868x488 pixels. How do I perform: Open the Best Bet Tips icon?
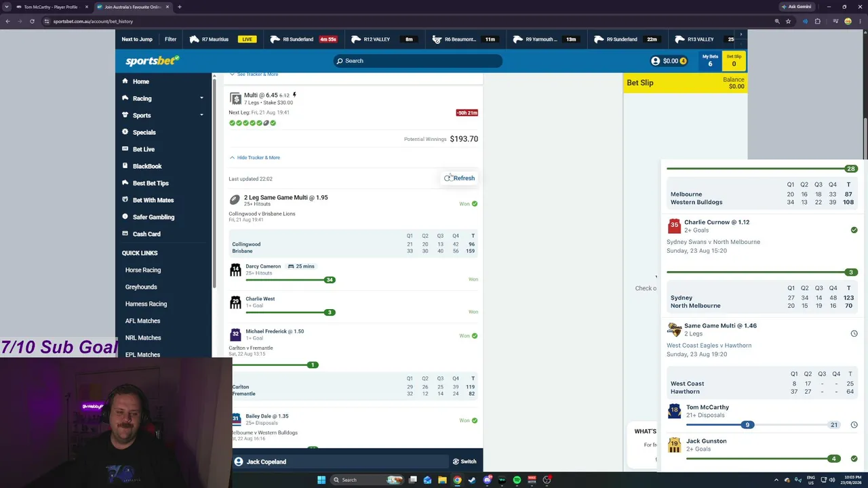[x=125, y=183]
